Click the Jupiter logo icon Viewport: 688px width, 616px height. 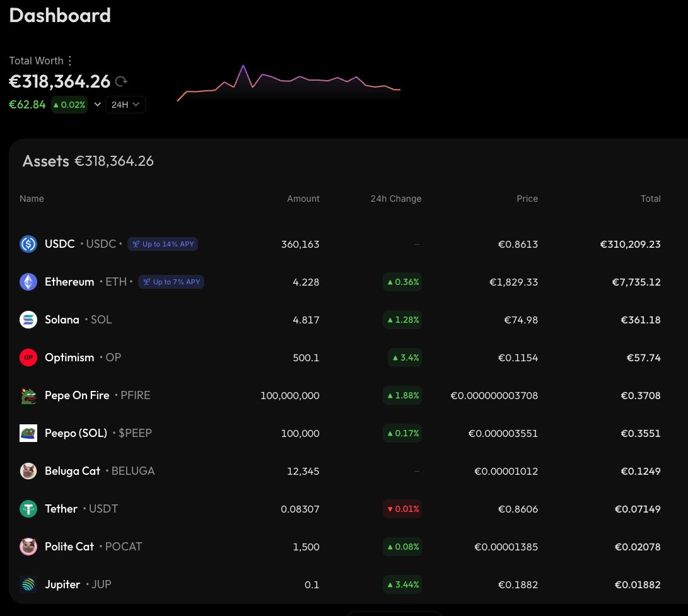click(28, 584)
